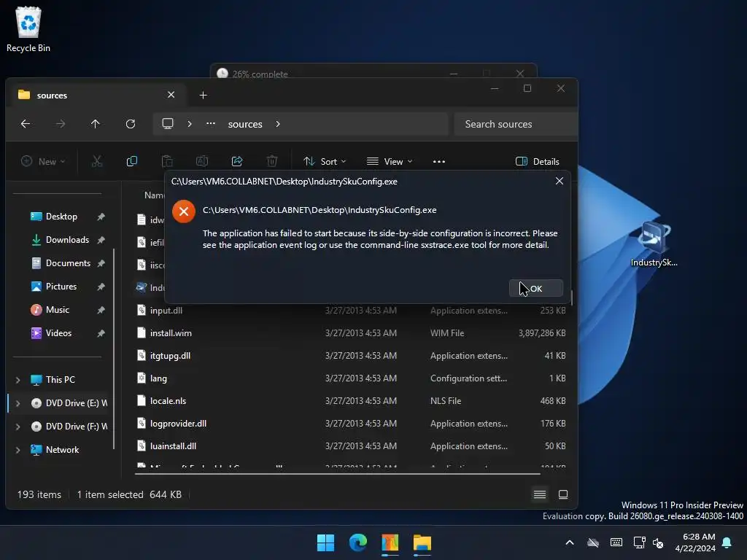
Task: Open the Sort dropdown
Action: coord(325,161)
